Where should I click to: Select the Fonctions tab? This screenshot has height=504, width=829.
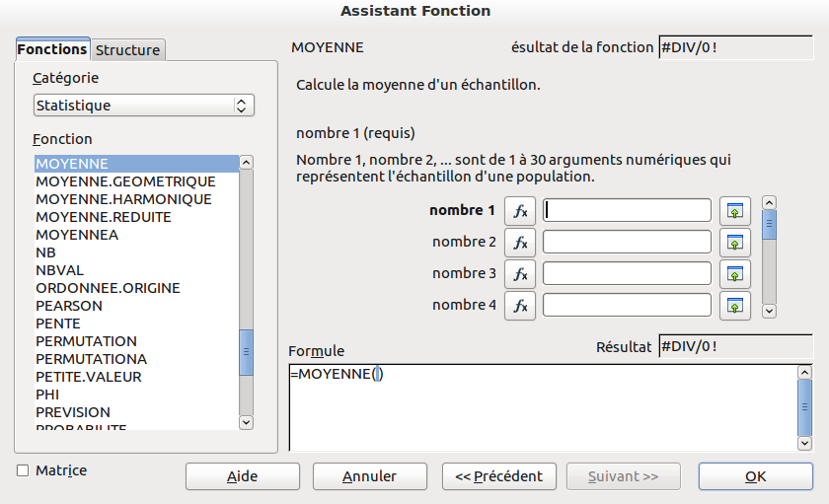pyautogui.click(x=52, y=49)
